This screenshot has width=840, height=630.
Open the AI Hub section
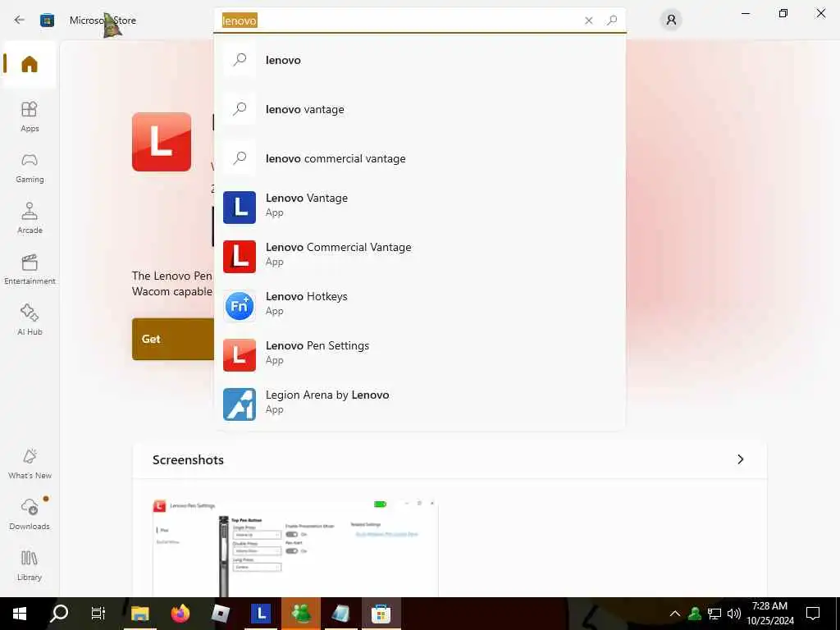point(30,320)
